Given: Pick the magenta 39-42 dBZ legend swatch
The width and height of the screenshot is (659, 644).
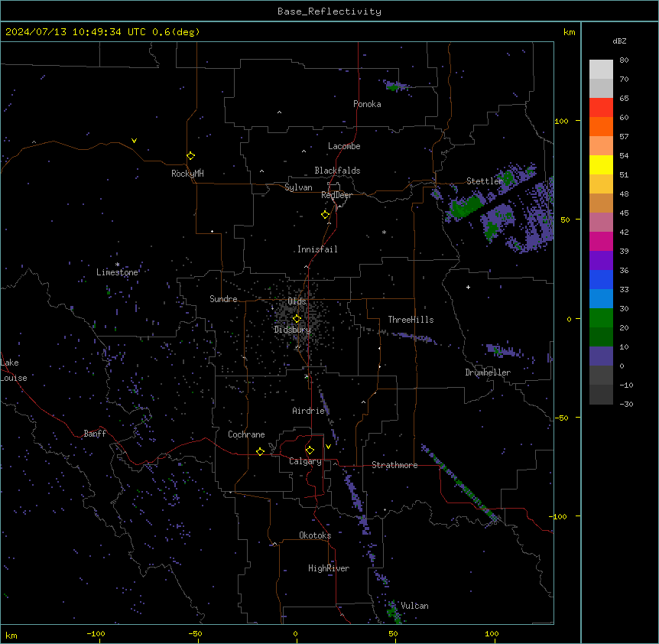Looking at the screenshot, I should coord(601,241).
